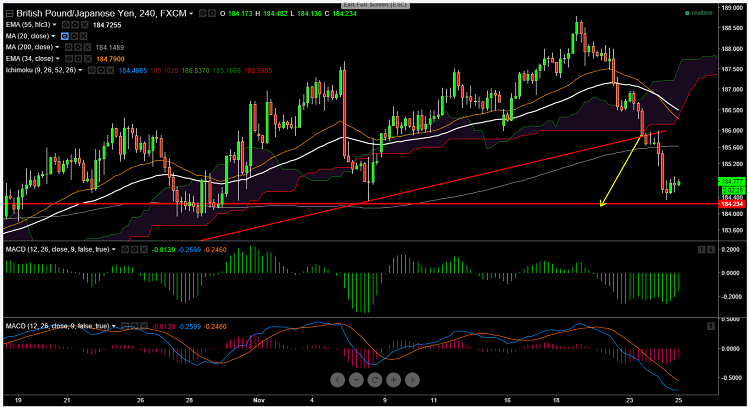
Task: Hide the EMA (55, hlc3) indicator
Action: pyautogui.click(x=66, y=25)
